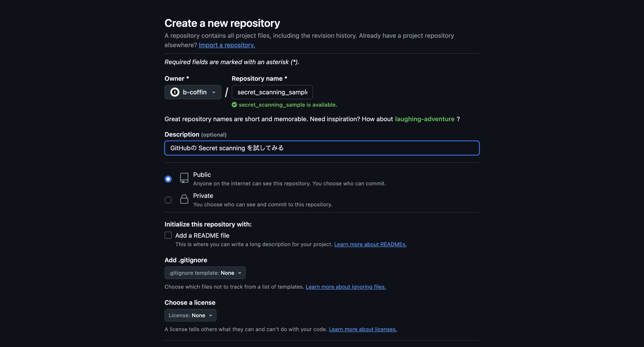Click the green availability checkmark icon

point(234,105)
